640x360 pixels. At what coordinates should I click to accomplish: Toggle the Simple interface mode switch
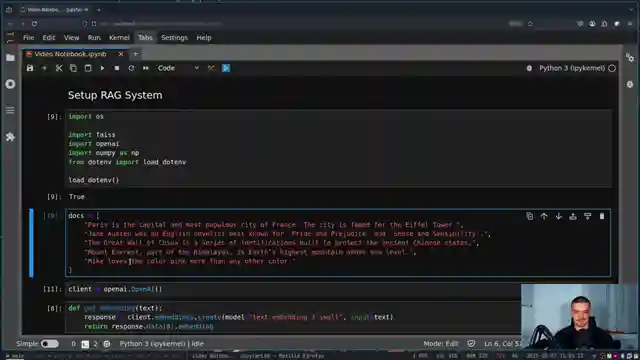point(50,344)
